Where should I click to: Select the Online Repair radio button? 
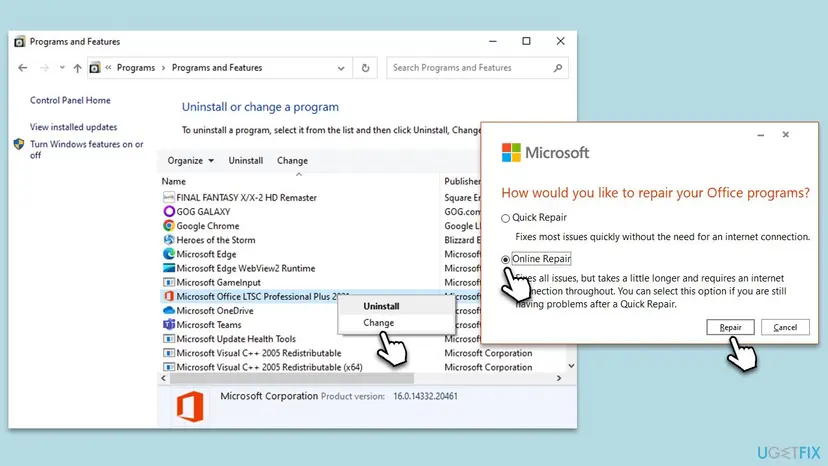(x=505, y=259)
